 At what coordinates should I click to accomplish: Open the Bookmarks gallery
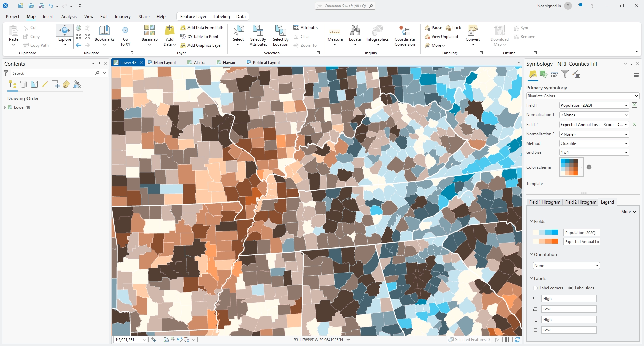click(104, 36)
